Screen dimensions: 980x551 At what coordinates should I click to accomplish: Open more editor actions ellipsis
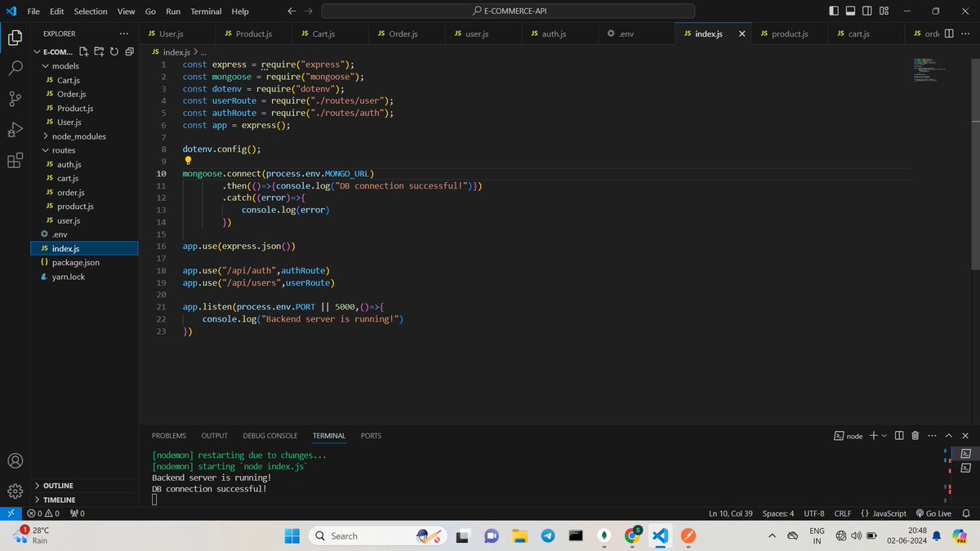pos(965,33)
